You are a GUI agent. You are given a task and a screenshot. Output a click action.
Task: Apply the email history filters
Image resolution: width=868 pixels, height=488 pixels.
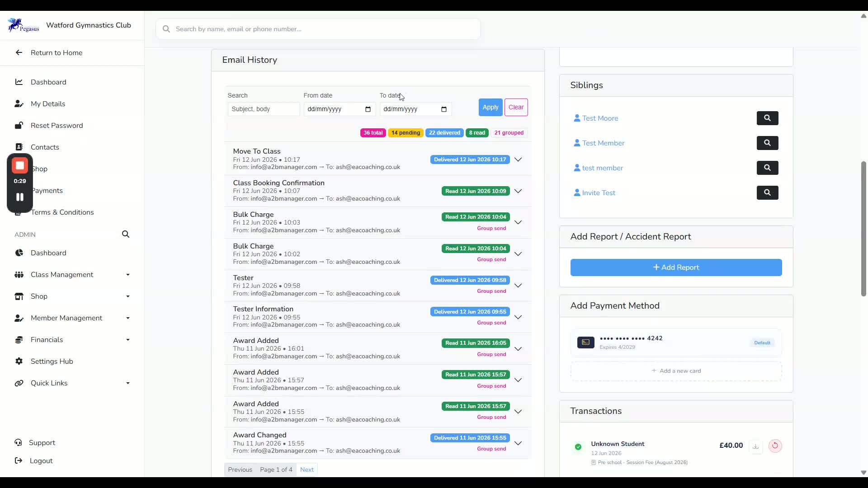[490, 108]
